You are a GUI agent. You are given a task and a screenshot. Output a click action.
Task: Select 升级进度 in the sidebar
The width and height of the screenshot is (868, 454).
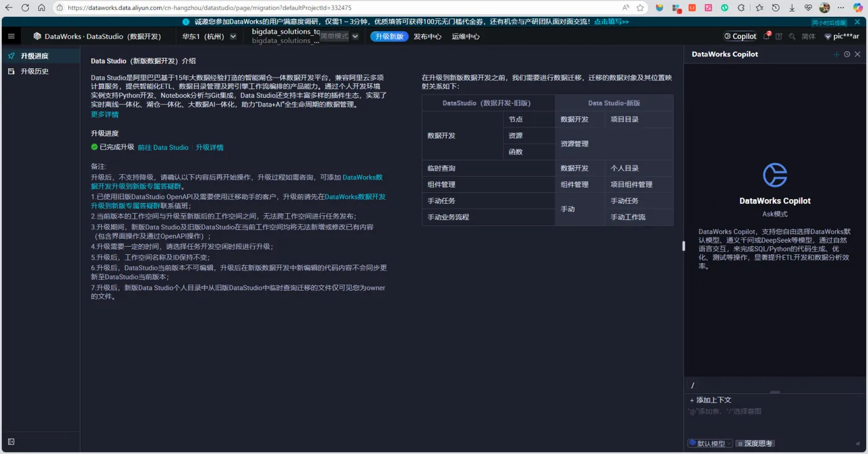[x=40, y=56]
